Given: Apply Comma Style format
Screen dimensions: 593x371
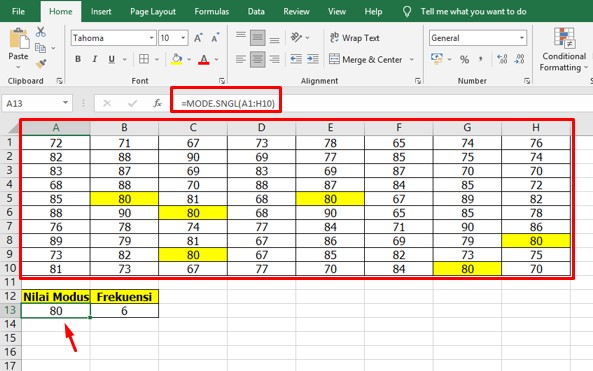Looking at the screenshot, I should [x=480, y=59].
